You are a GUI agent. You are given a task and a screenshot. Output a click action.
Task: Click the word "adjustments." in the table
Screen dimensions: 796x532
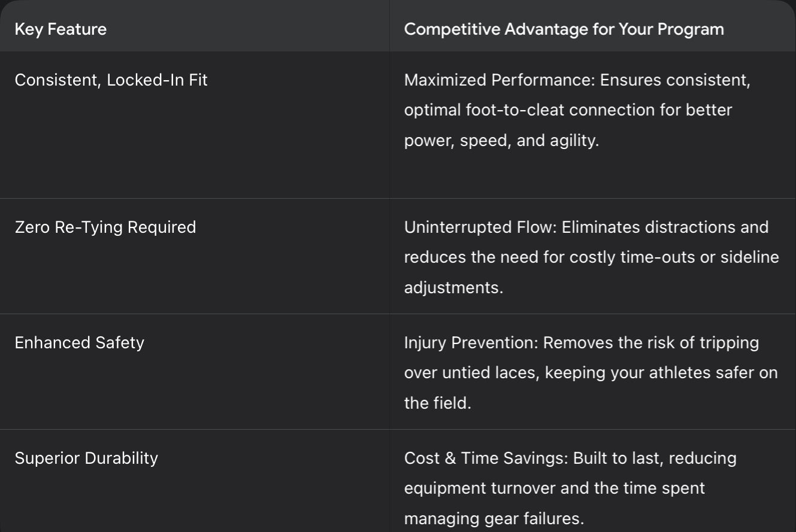click(x=453, y=288)
